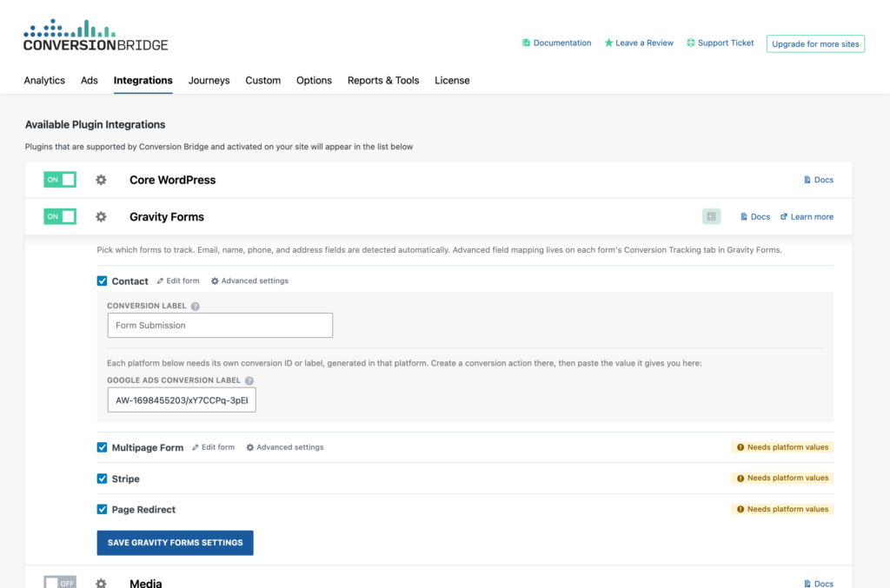Open settings gear for Gravity Forms

click(101, 216)
